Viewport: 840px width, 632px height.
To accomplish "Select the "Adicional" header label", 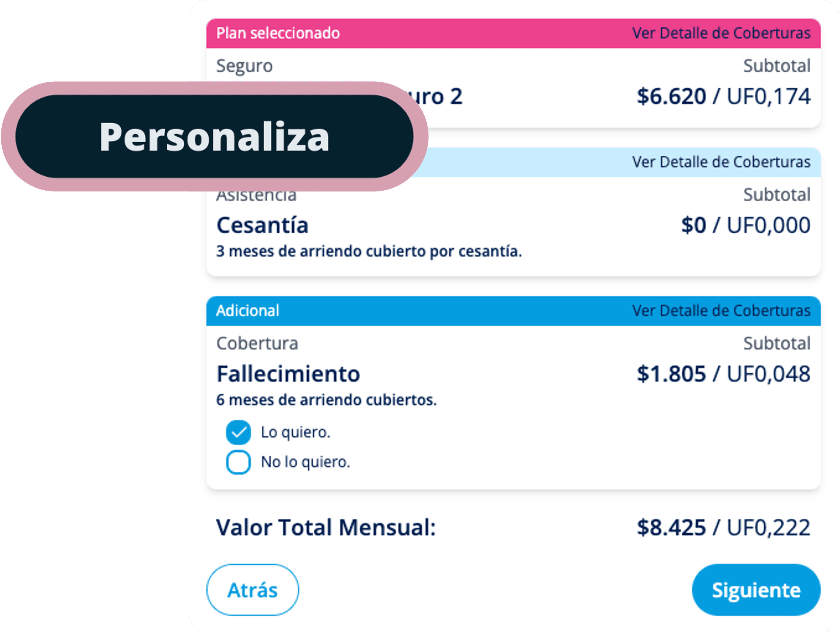I will [248, 311].
